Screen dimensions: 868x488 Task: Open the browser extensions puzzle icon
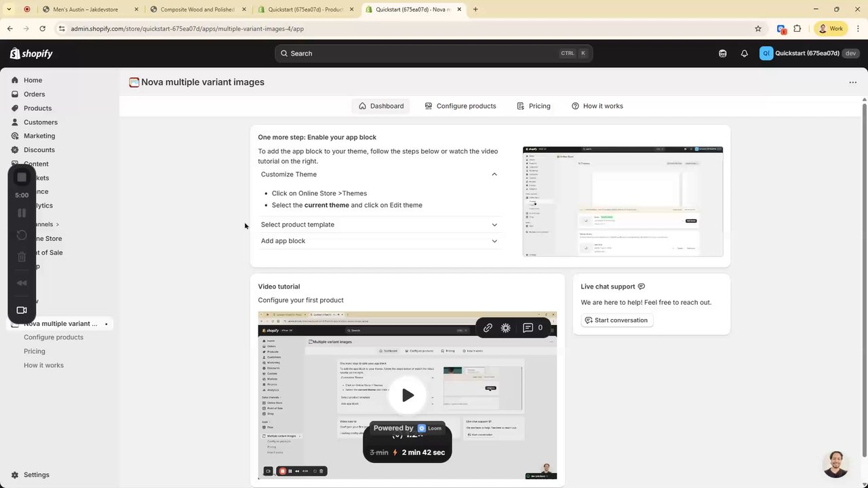point(797,29)
